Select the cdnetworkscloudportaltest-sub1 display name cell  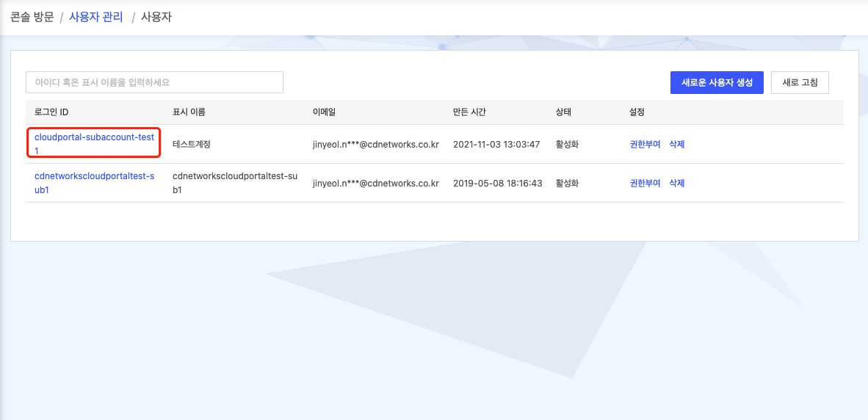point(235,183)
